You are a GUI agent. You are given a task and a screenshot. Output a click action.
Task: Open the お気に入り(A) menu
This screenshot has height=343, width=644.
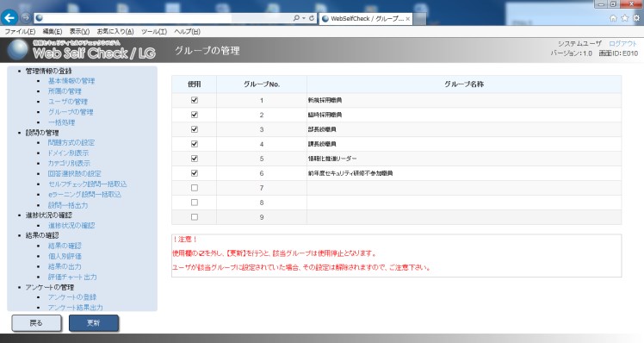115,32
